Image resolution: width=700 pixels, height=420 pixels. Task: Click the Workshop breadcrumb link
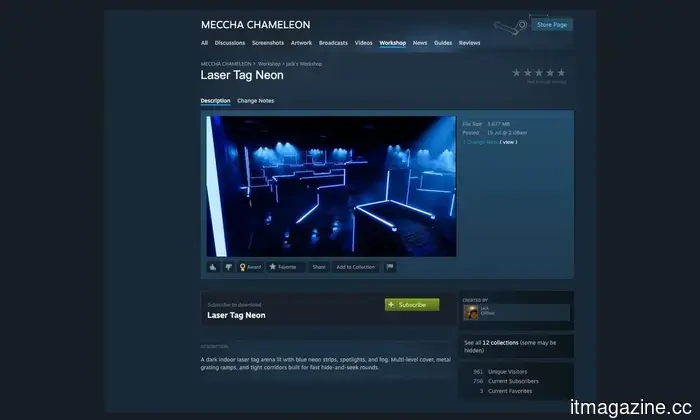click(269, 64)
